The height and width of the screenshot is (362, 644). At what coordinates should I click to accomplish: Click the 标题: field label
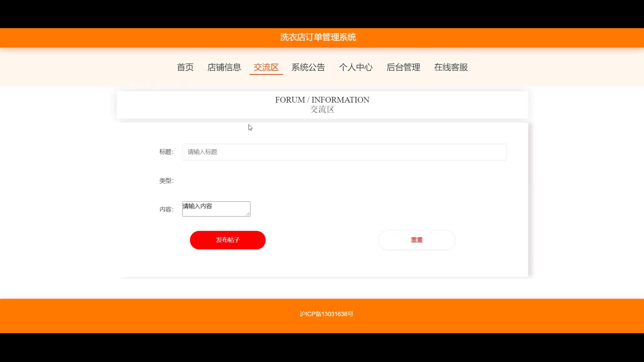coord(166,152)
